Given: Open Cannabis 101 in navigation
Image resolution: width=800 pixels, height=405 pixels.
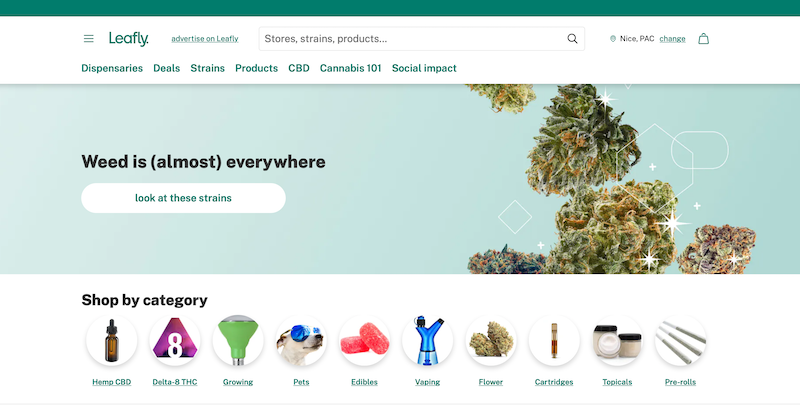Looking at the screenshot, I should (x=351, y=68).
